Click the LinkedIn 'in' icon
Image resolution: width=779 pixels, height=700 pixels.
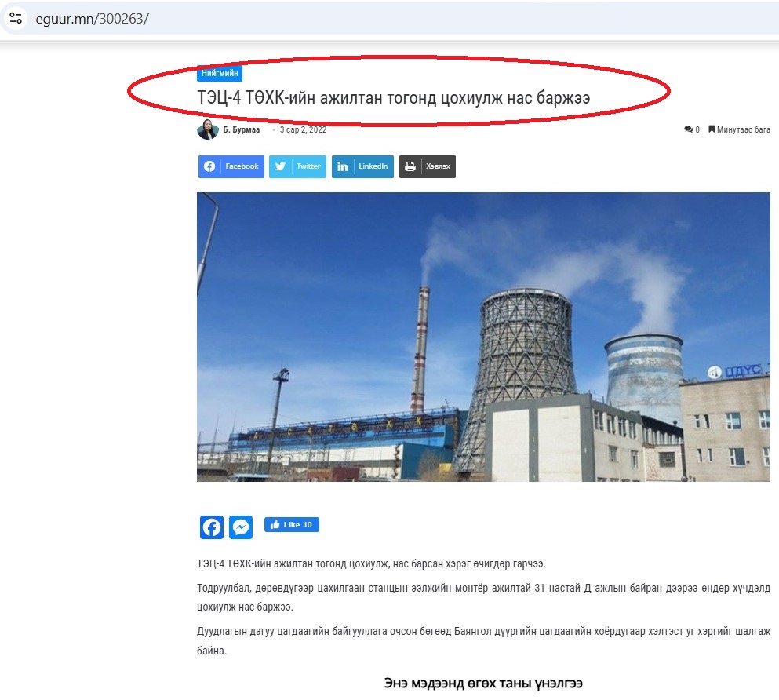343,166
